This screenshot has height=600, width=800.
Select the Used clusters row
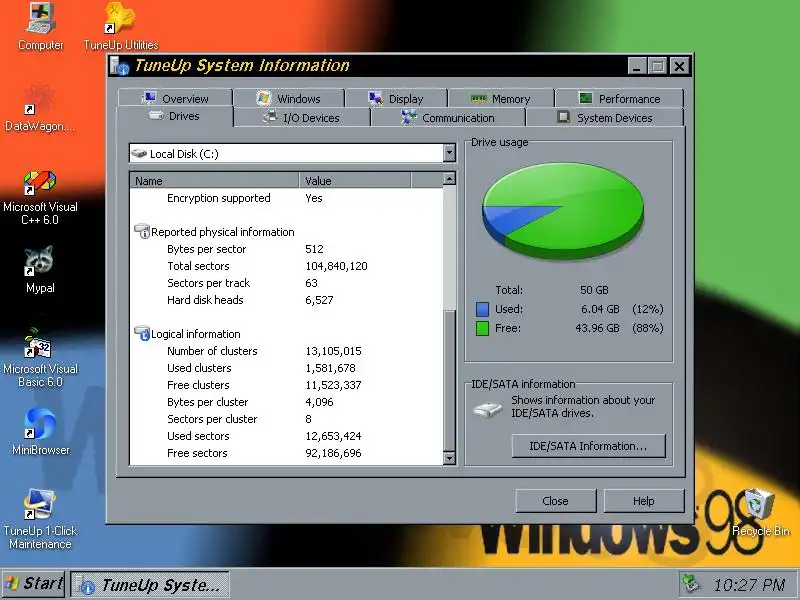tap(287, 368)
